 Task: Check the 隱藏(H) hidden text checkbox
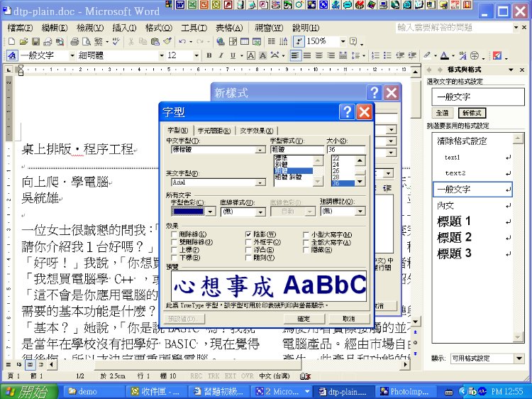(306, 251)
